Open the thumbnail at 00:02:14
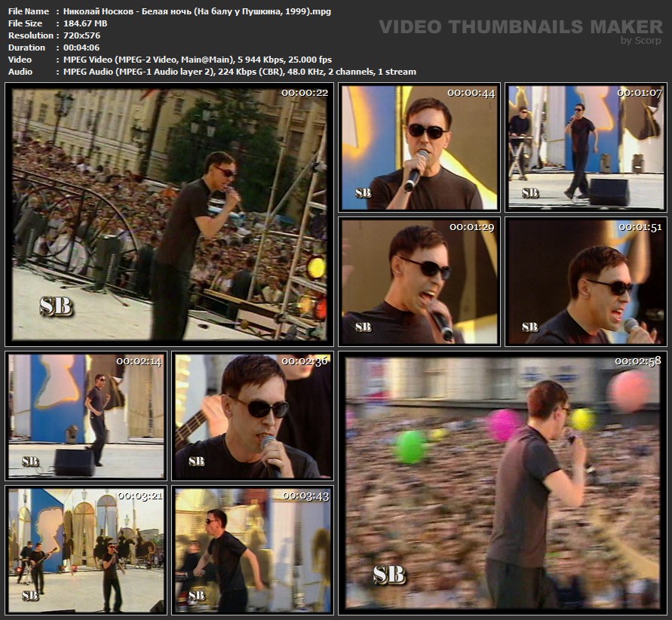This screenshot has height=620, width=672. (86, 416)
